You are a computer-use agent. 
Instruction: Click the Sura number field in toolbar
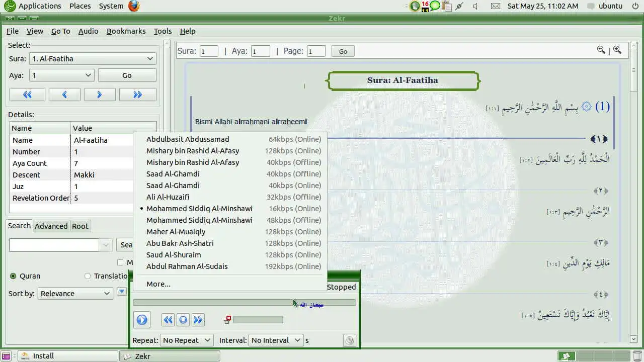pyautogui.click(x=209, y=51)
